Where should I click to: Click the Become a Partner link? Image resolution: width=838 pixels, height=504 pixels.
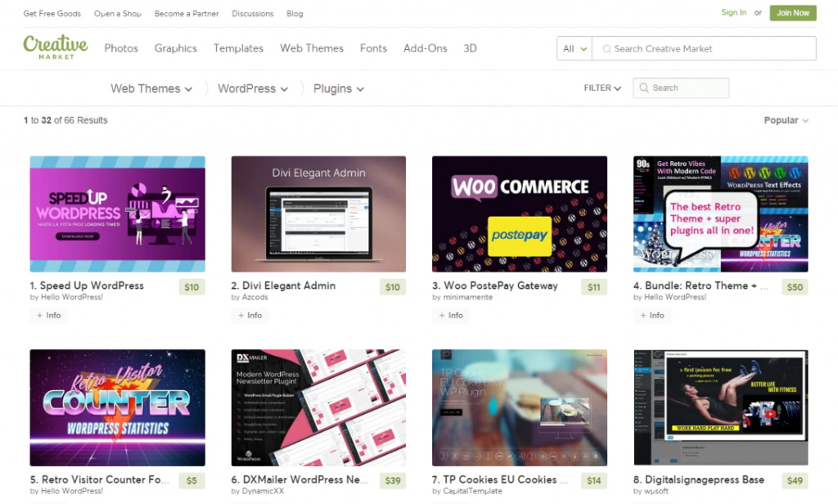[187, 13]
